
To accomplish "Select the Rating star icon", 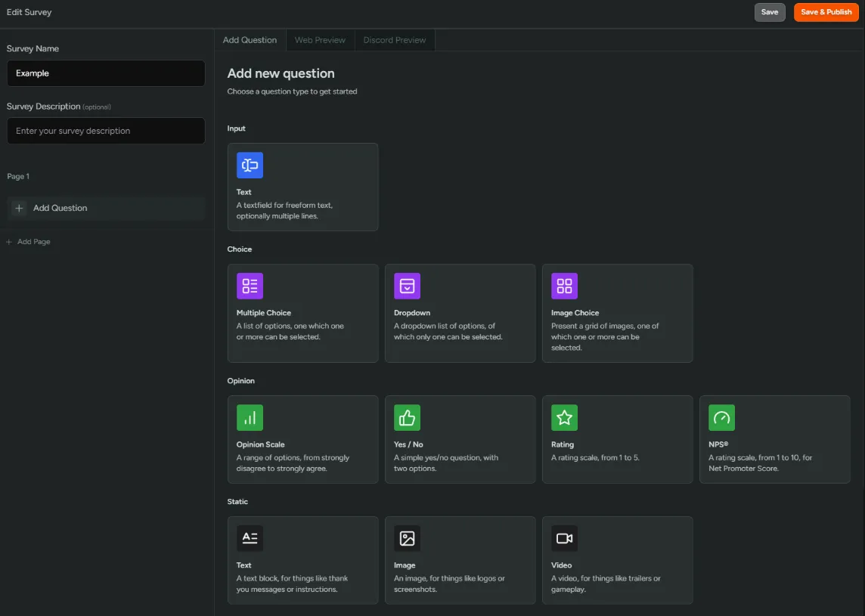I will coord(564,418).
